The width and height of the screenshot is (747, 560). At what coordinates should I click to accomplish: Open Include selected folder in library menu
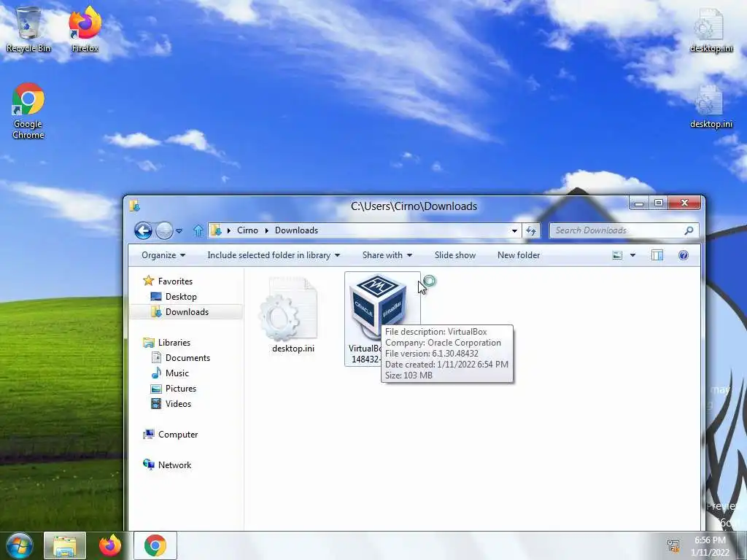coord(274,255)
